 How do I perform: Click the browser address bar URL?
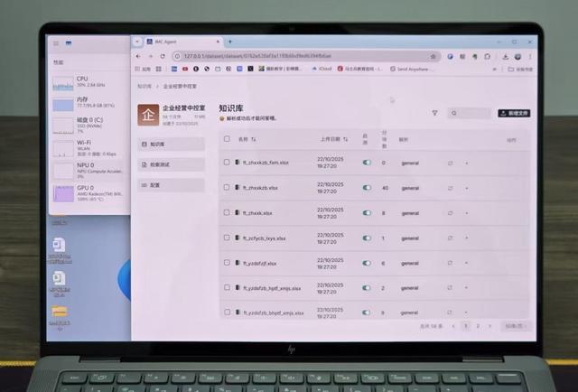257,56
